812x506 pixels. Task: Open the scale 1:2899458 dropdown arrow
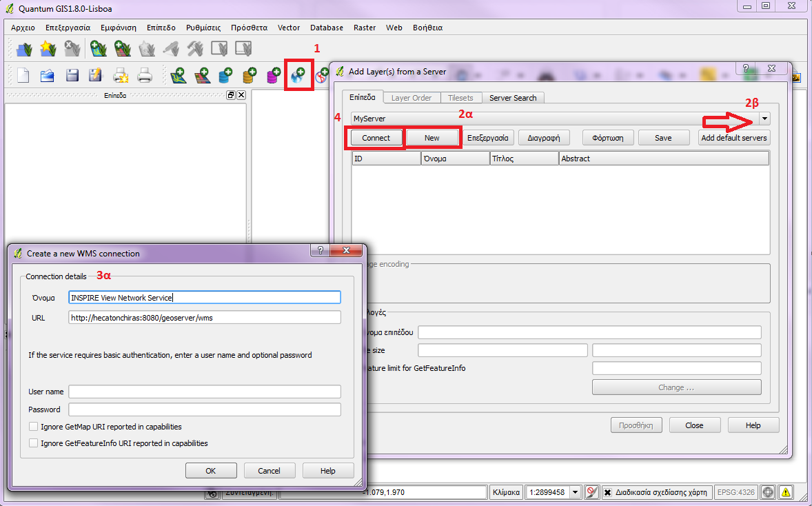(x=576, y=492)
